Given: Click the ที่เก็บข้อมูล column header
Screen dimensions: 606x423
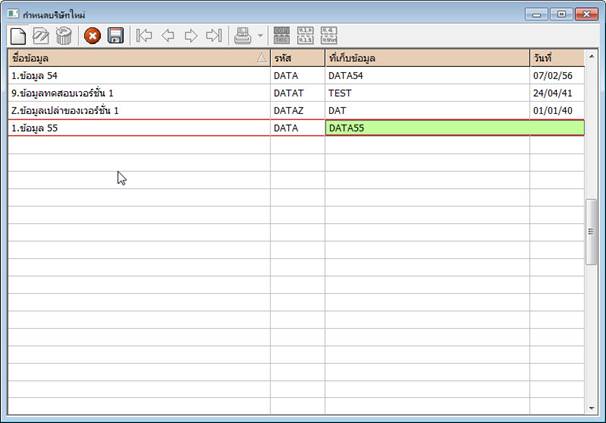Looking at the screenshot, I should click(x=426, y=58).
